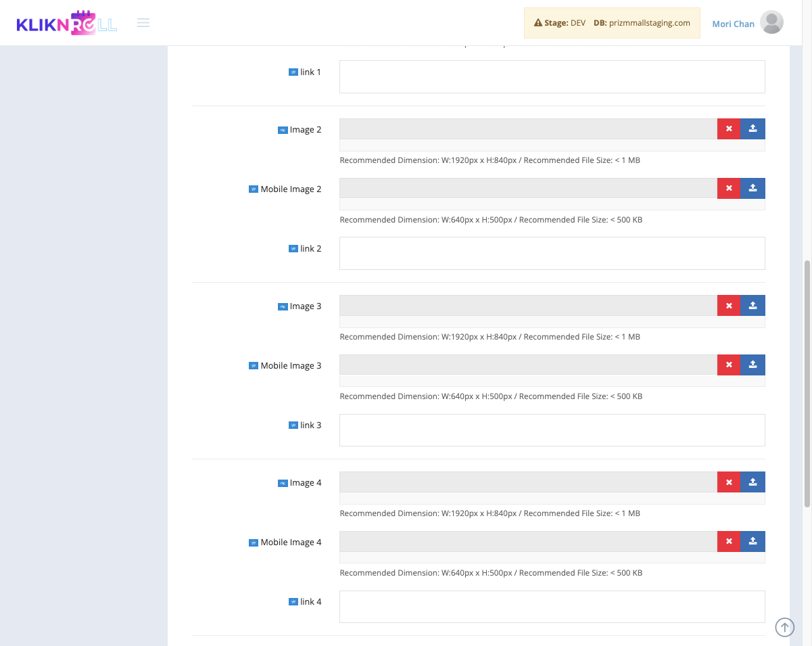Click the Image 3 field label
Image resolution: width=812 pixels, height=646 pixels.
coord(306,306)
